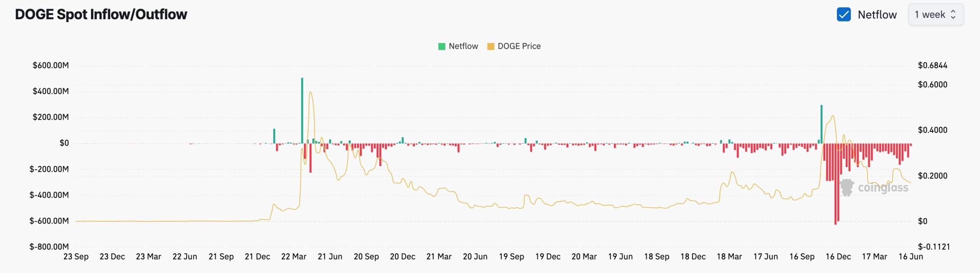Click the 17 Mar date label
The image size is (980, 273).
pos(875,257)
